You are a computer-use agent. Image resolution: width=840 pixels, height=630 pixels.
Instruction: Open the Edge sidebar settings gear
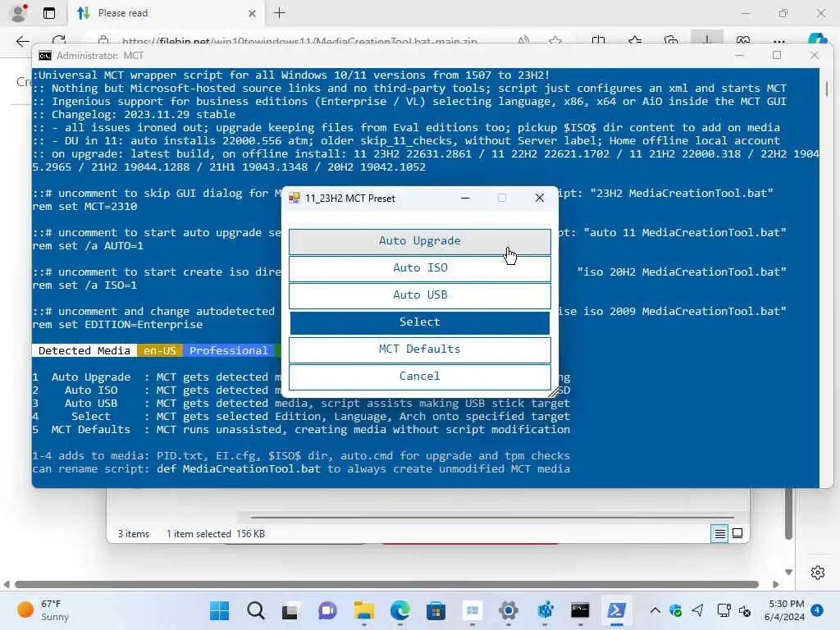point(818,573)
